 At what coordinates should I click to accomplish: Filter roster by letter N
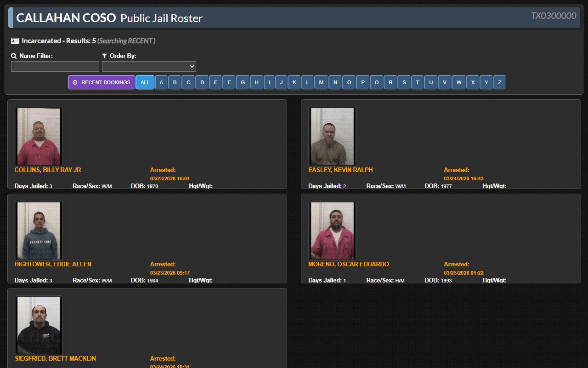tap(335, 82)
